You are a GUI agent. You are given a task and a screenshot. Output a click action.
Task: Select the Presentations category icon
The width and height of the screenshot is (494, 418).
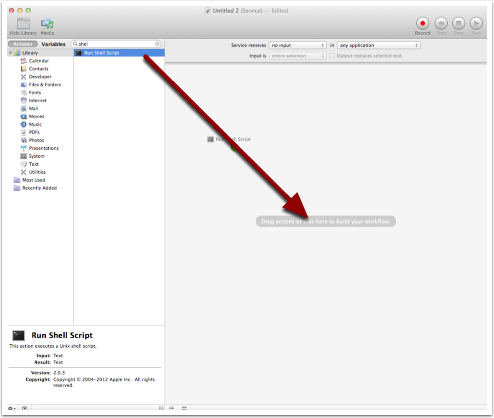(23, 148)
